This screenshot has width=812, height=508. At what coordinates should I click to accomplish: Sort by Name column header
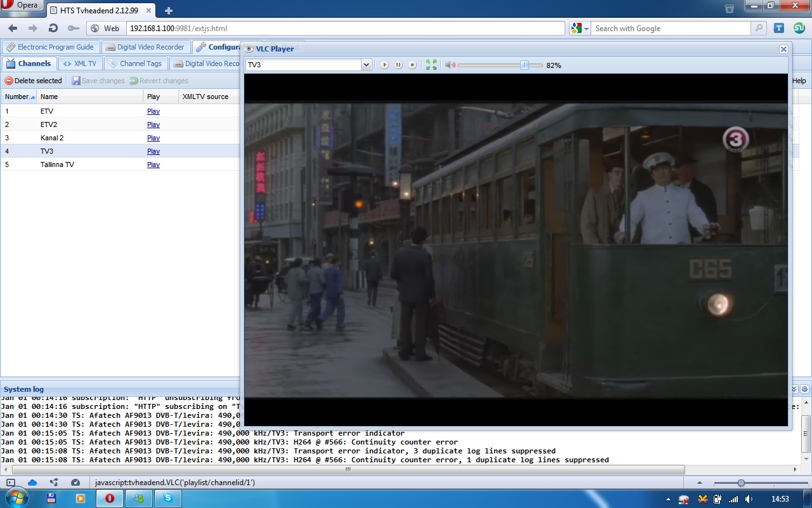(90, 97)
